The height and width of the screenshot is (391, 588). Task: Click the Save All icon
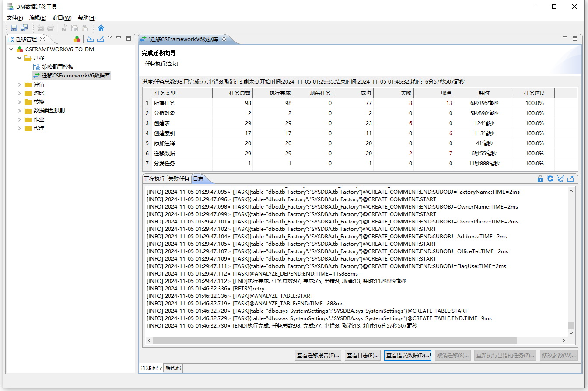[x=24, y=28]
